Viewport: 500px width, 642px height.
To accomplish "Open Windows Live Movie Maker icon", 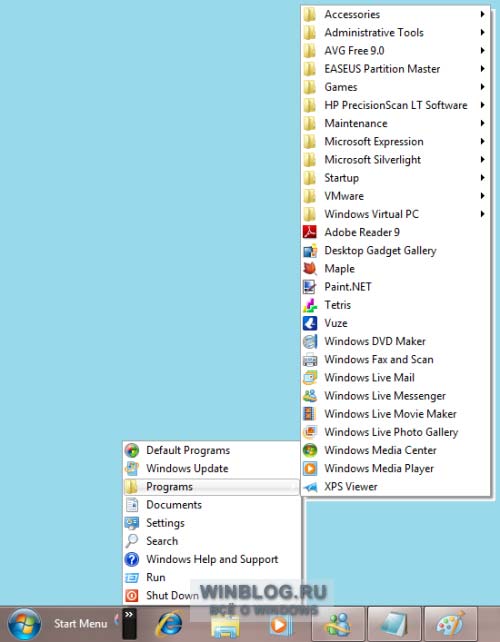I will (x=310, y=414).
